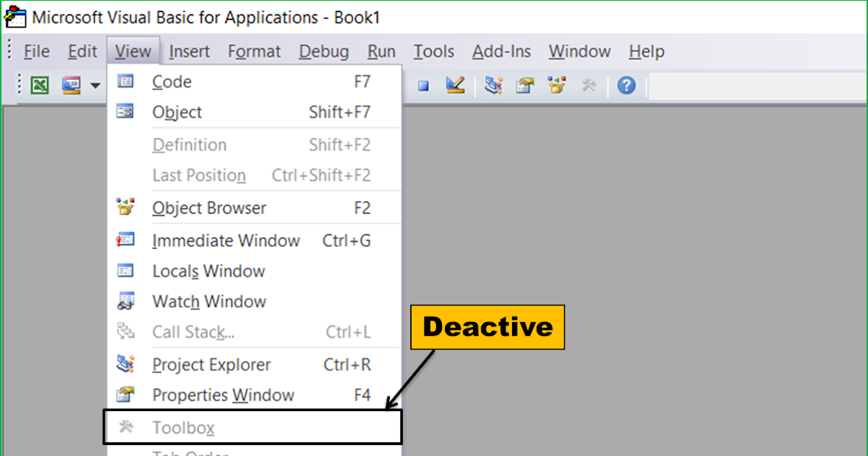Show the Watch Window

tap(254, 301)
